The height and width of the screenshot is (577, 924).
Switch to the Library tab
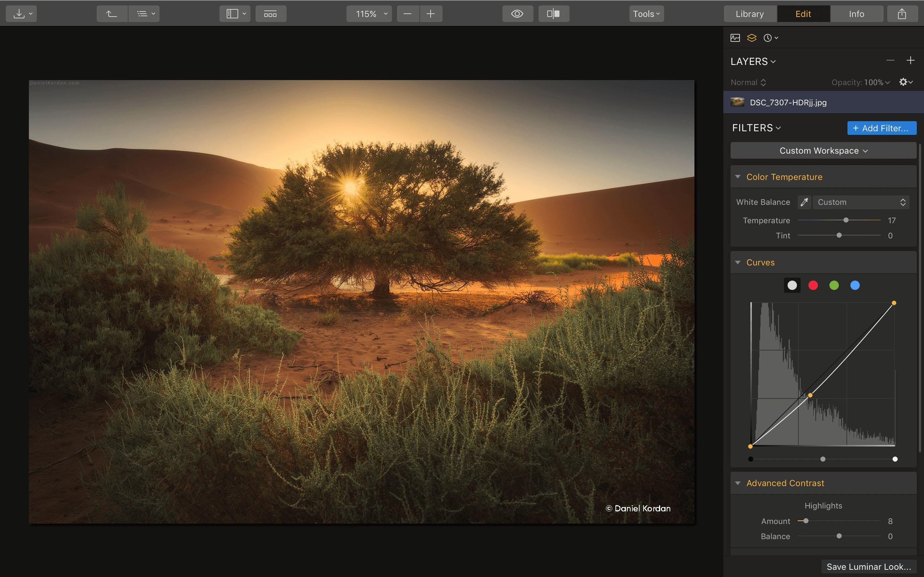[x=749, y=13]
